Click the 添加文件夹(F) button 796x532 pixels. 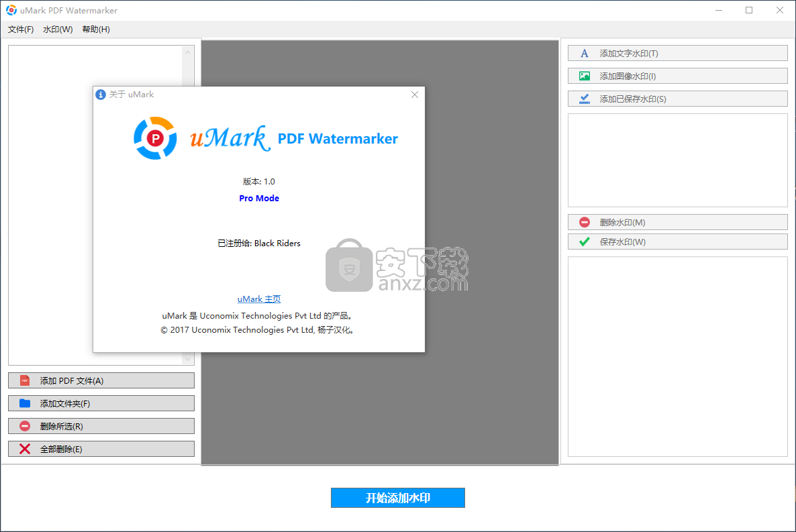tap(101, 404)
